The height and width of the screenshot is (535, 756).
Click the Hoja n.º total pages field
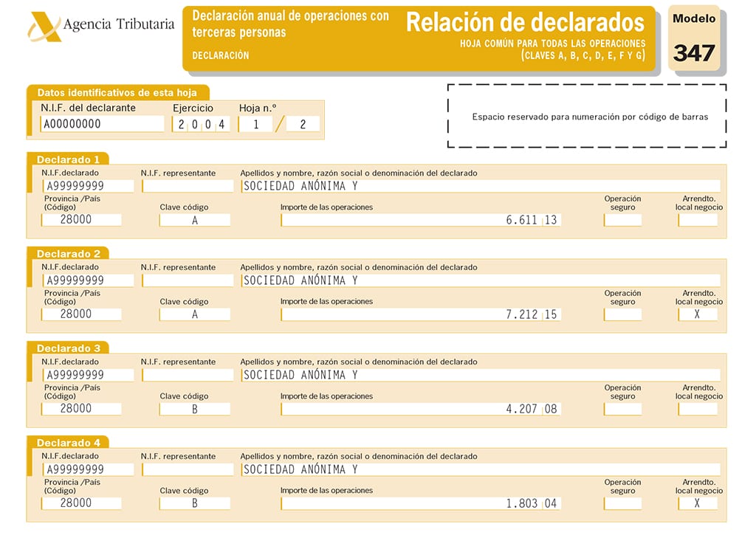coord(303,125)
